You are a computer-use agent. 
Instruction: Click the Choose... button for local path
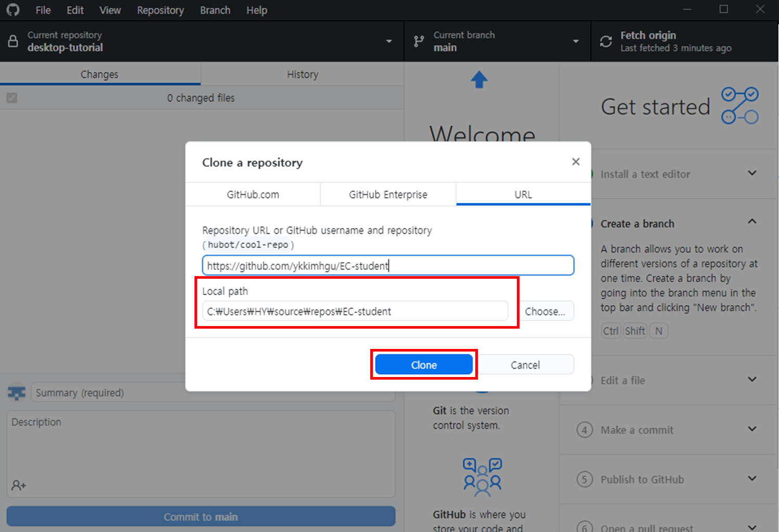point(545,312)
